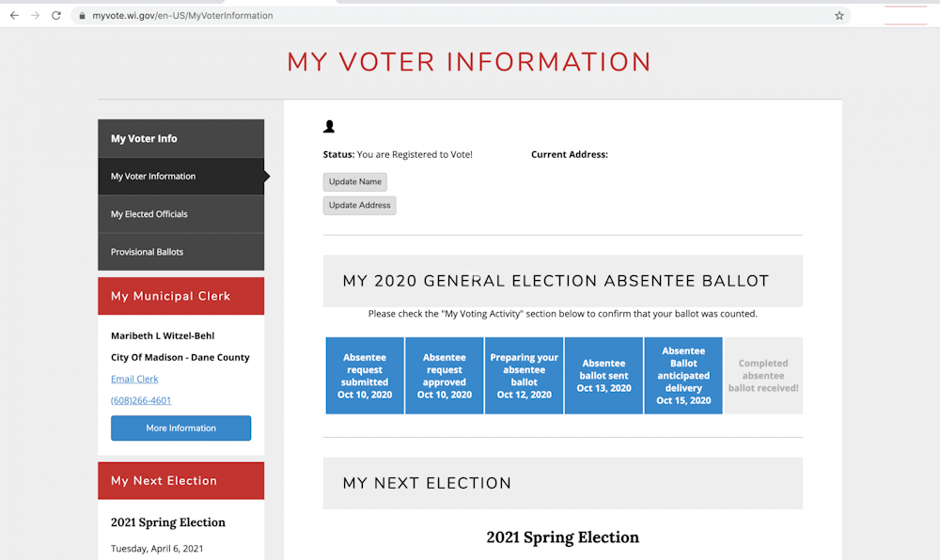
Task: Click the More Information button
Action: 180,428
